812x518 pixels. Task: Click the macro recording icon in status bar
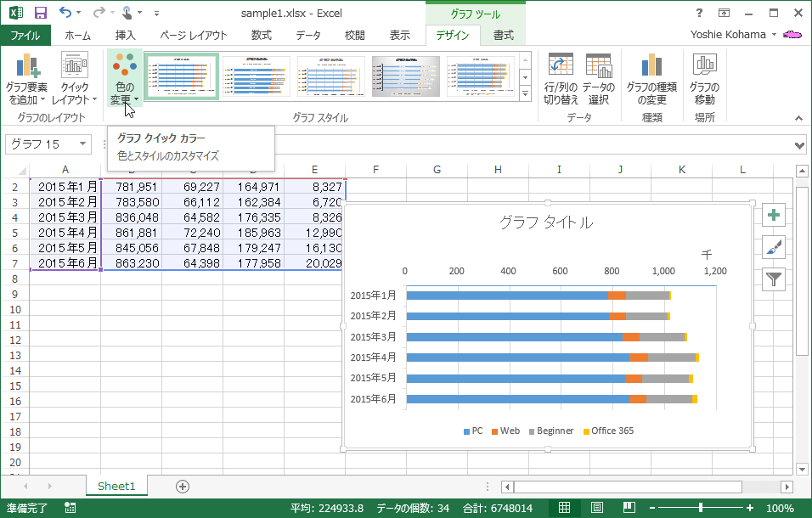pyautogui.click(x=70, y=508)
